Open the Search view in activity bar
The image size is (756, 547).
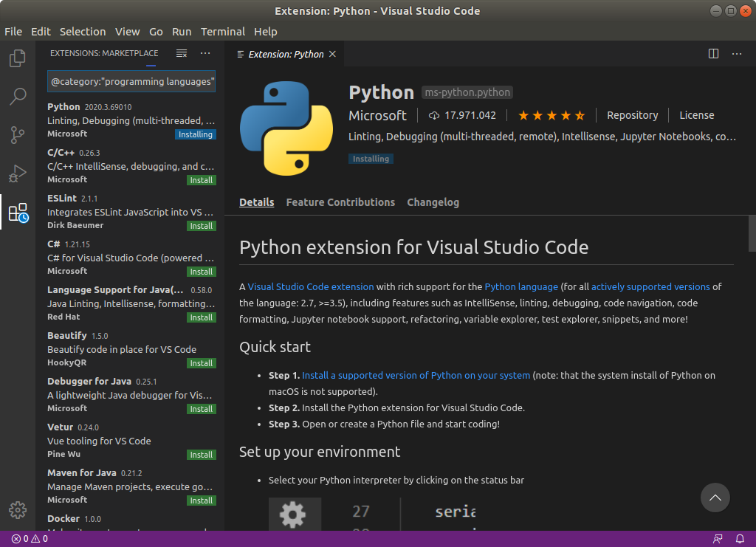[18, 97]
